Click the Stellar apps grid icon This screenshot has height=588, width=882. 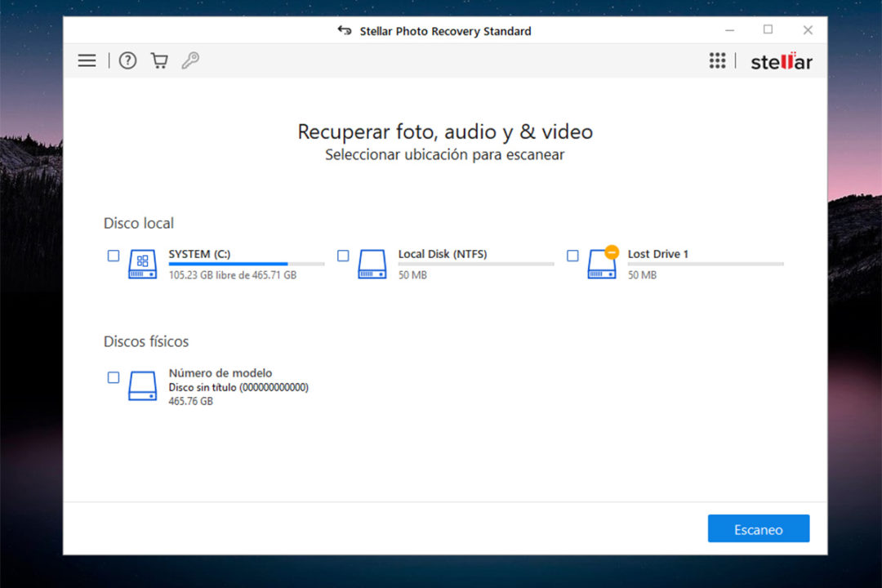point(717,60)
